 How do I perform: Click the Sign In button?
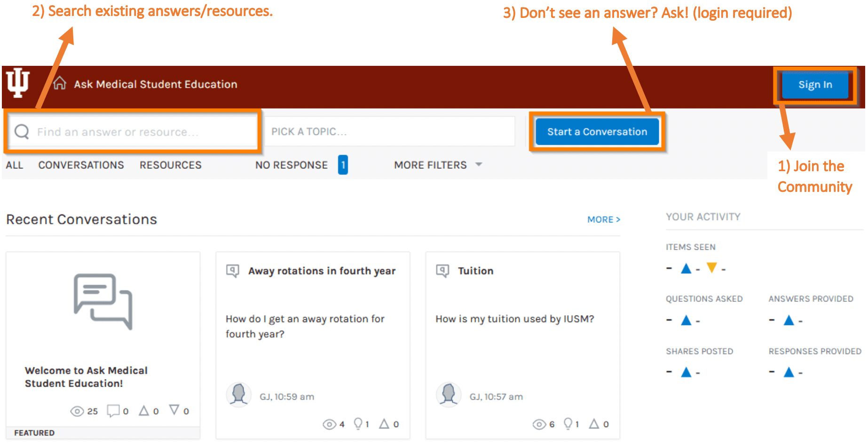click(x=815, y=85)
